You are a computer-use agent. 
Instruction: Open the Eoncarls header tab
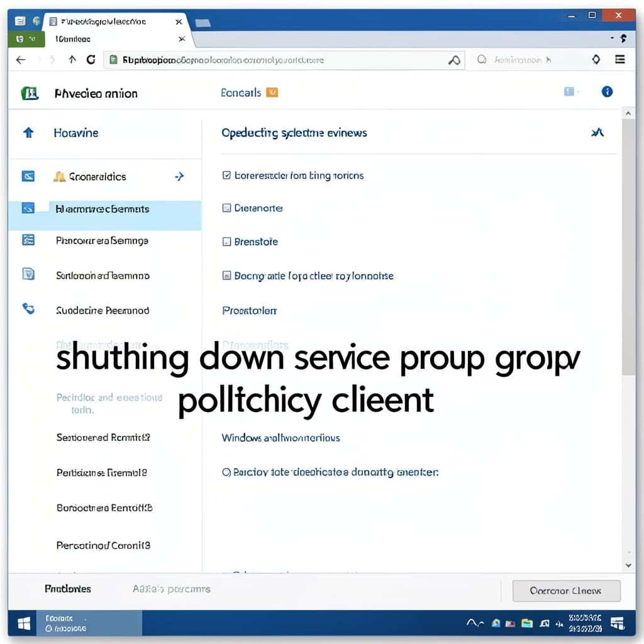(x=241, y=93)
